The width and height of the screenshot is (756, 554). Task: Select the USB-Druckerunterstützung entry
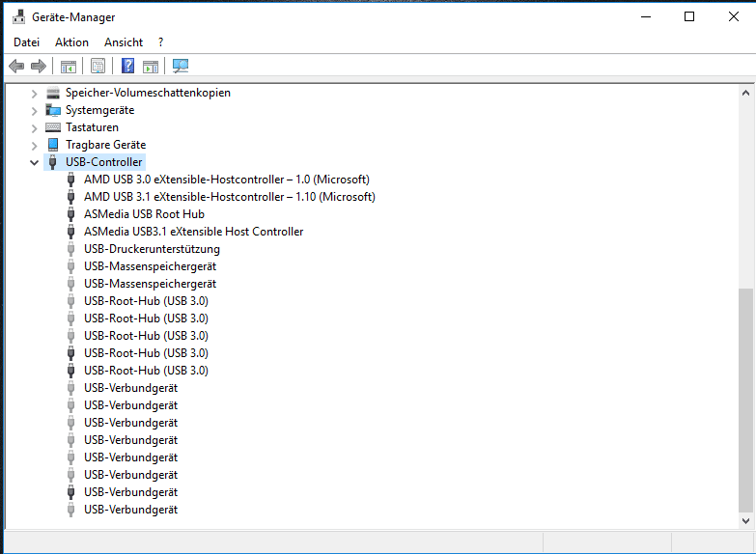152,249
